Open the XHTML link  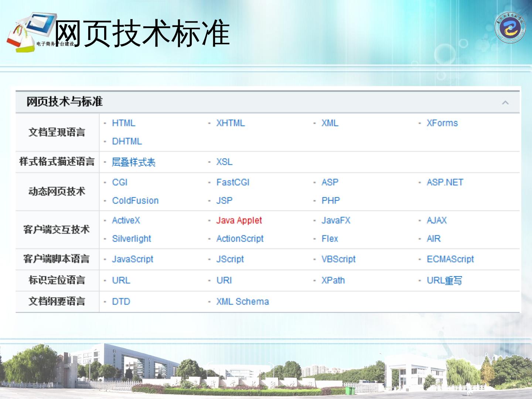pos(231,123)
